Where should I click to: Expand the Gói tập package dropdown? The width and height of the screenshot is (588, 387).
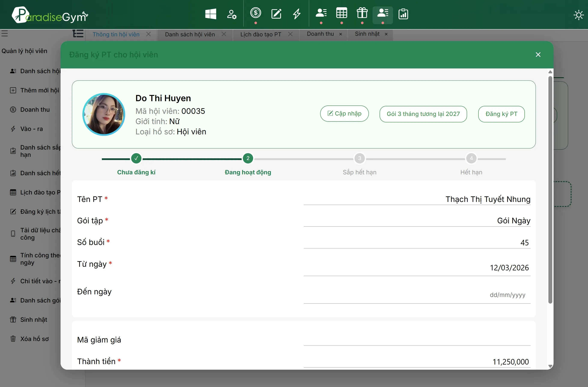[x=417, y=221]
